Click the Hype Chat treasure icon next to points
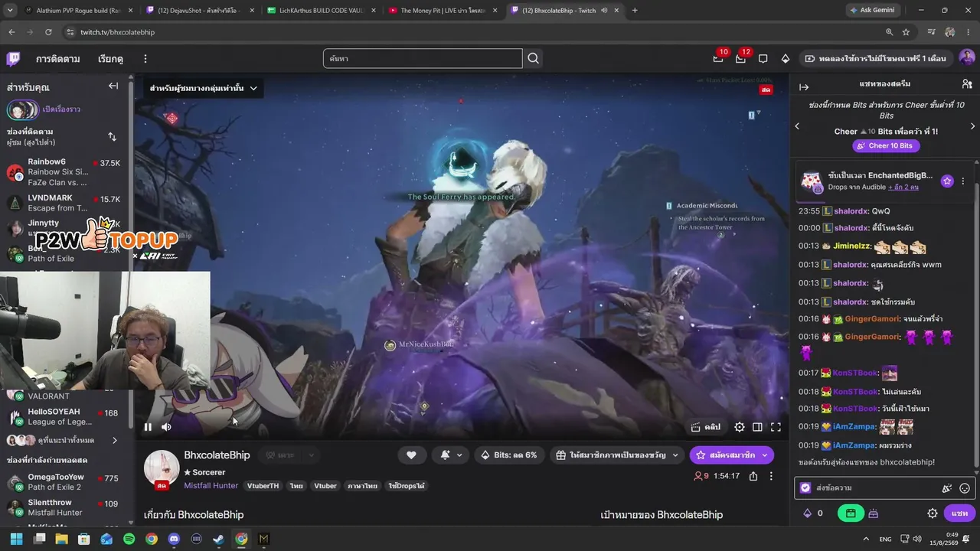 coord(873,514)
